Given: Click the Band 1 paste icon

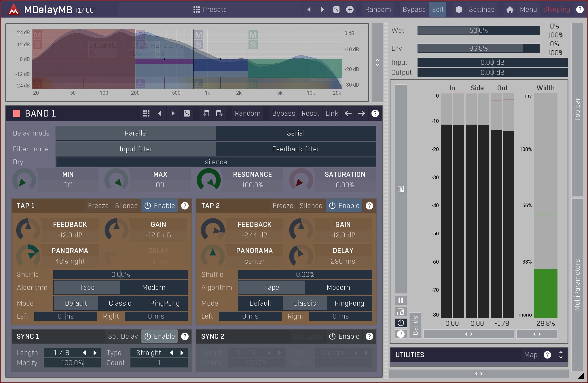Looking at the screenshot, I should point(219,113).
